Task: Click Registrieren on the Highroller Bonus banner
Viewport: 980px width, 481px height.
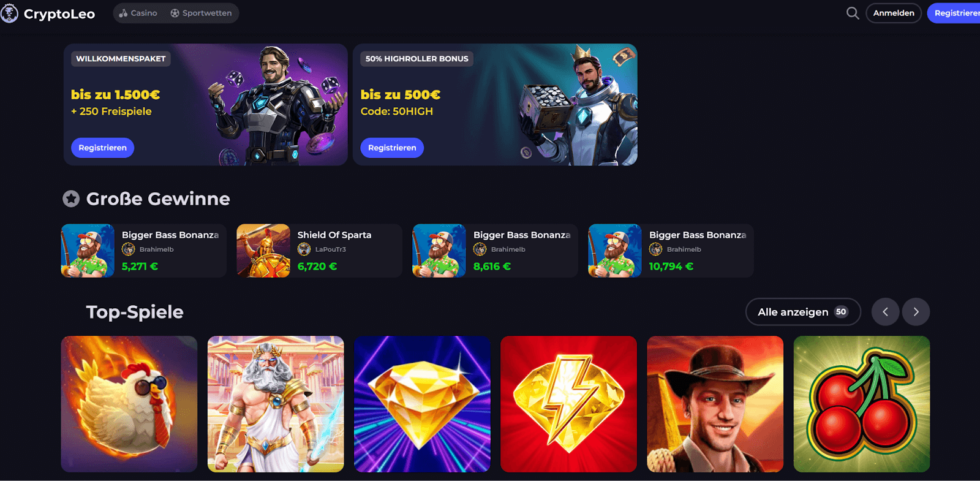Action: pyautogui.click(x=392, y=148)
